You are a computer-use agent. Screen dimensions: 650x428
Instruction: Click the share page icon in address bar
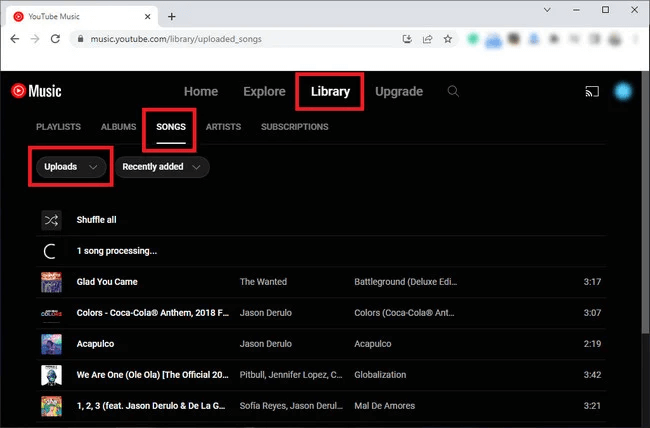click(427, 39)
